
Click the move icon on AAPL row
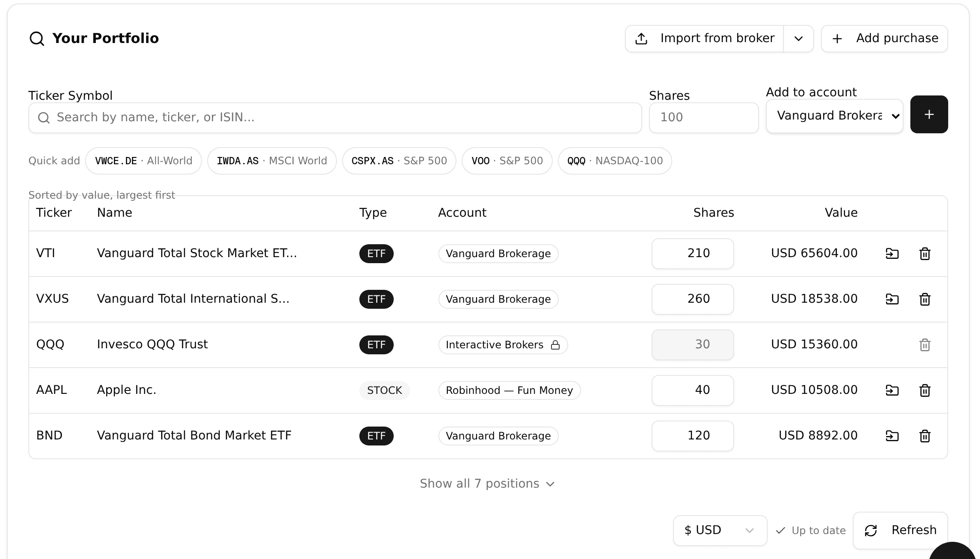pos(892,390)
